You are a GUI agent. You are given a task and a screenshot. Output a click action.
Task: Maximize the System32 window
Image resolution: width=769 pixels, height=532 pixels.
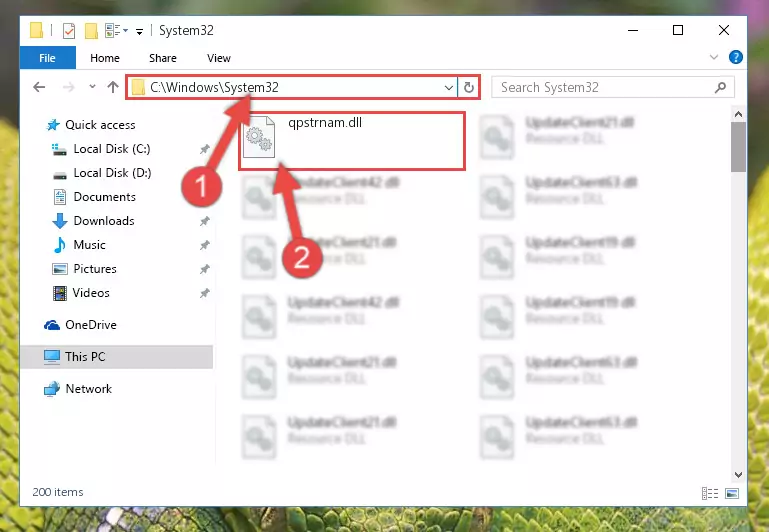[x=678, y=30]
